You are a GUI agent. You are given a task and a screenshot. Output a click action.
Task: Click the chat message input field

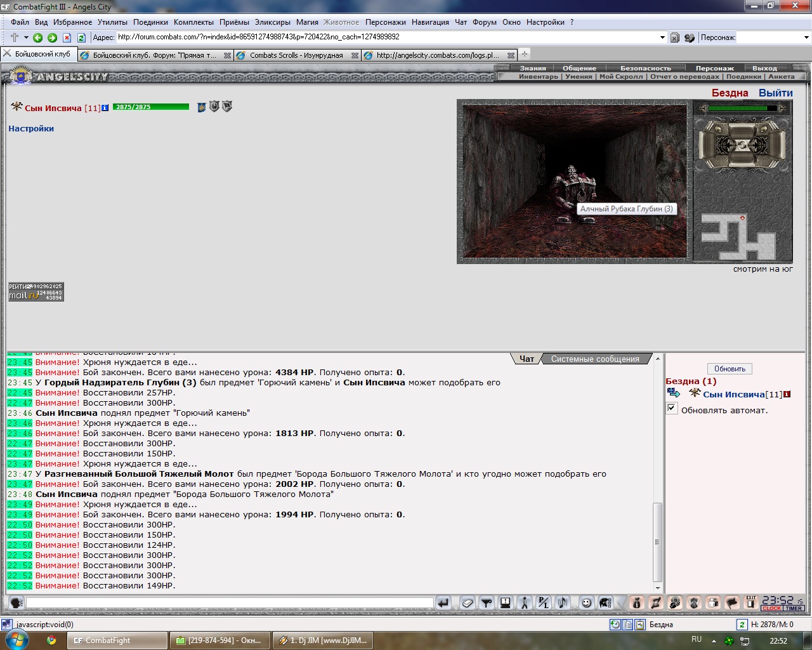[x=230, y=602]
